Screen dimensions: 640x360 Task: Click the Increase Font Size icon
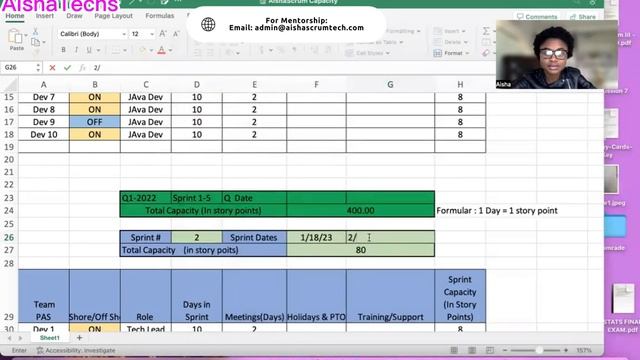coord(162,34)
